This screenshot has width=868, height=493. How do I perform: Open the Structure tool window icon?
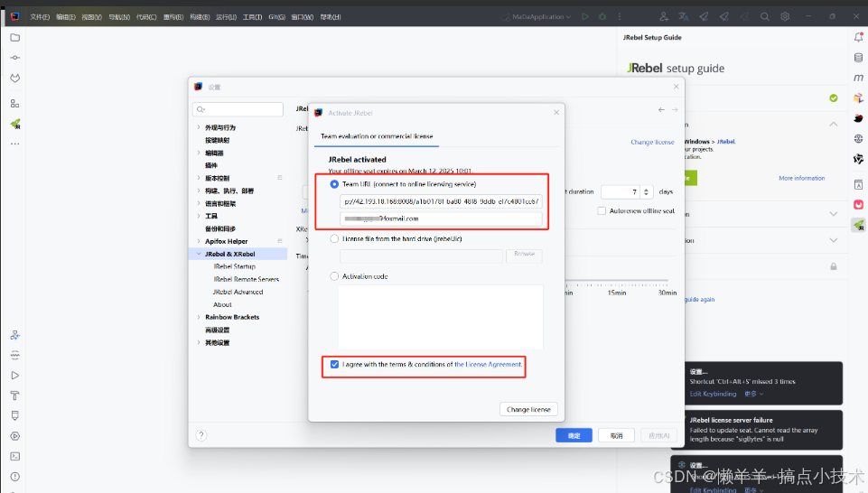tap(15, 104)
